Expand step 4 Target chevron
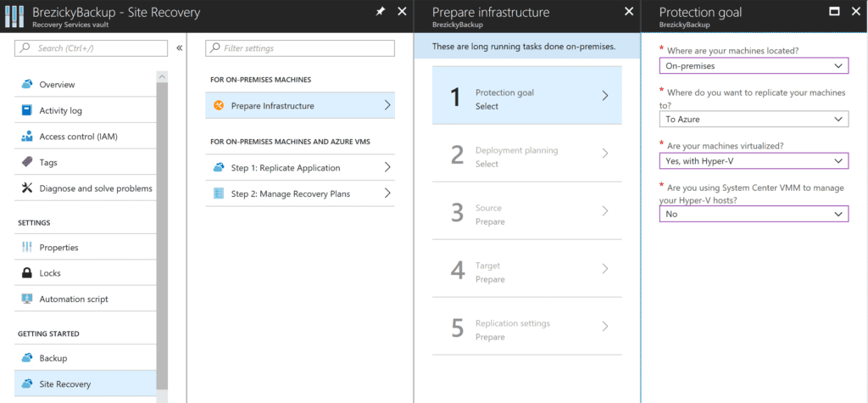Image resolution: width=868 pixels, height=403 pixels. 605,268
